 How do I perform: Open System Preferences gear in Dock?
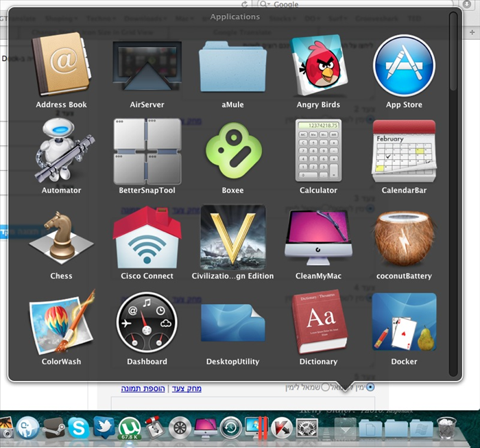(307, 428)
